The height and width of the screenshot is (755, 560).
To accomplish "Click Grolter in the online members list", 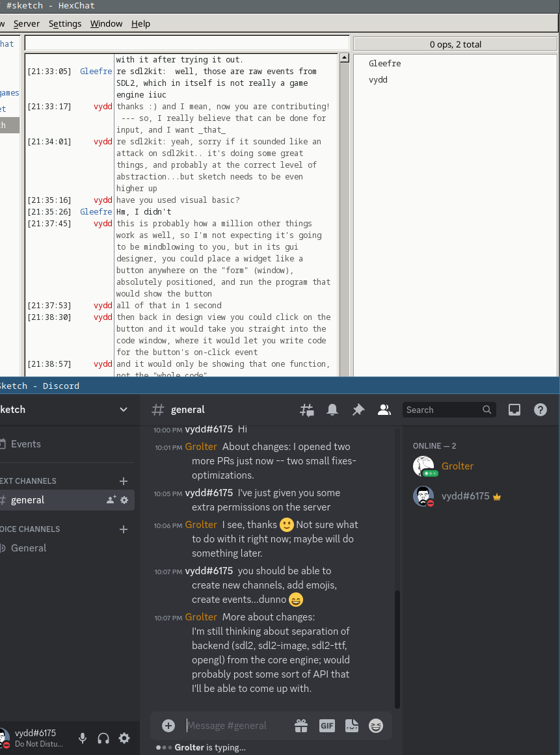I will pyautogui.click(x=457, y=466).
